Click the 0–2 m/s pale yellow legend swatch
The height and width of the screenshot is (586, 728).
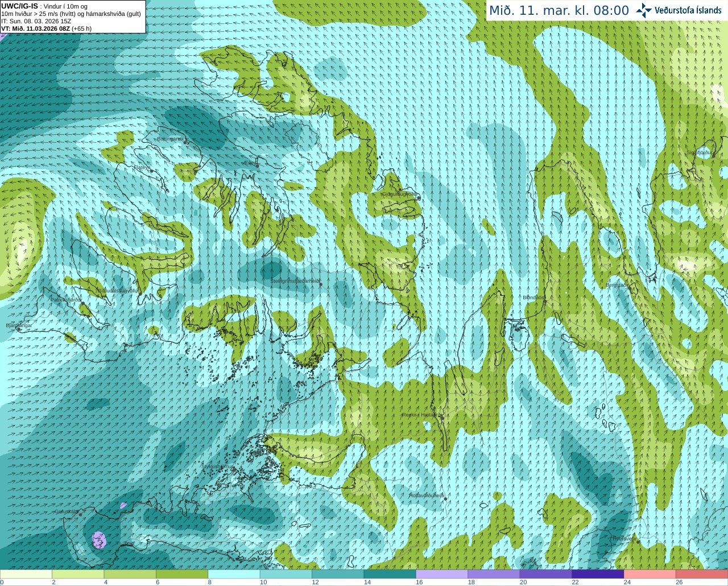(x=26, y=574)
